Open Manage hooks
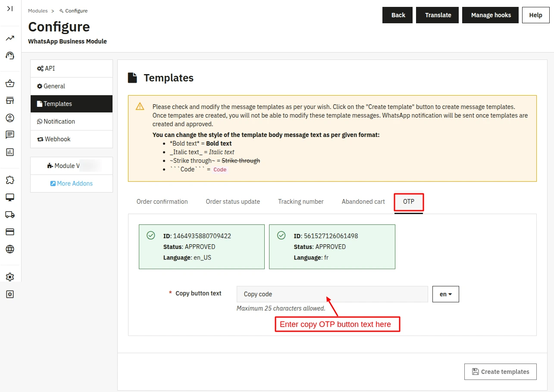554x392 pixels. [491, 15]
